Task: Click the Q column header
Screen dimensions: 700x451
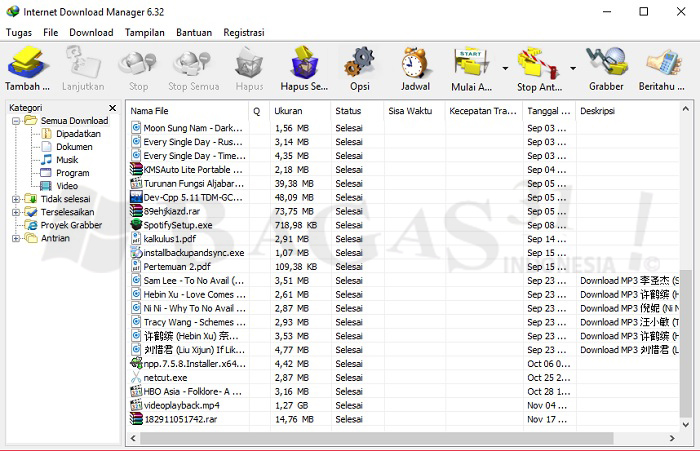Action: tap(259, 111)
